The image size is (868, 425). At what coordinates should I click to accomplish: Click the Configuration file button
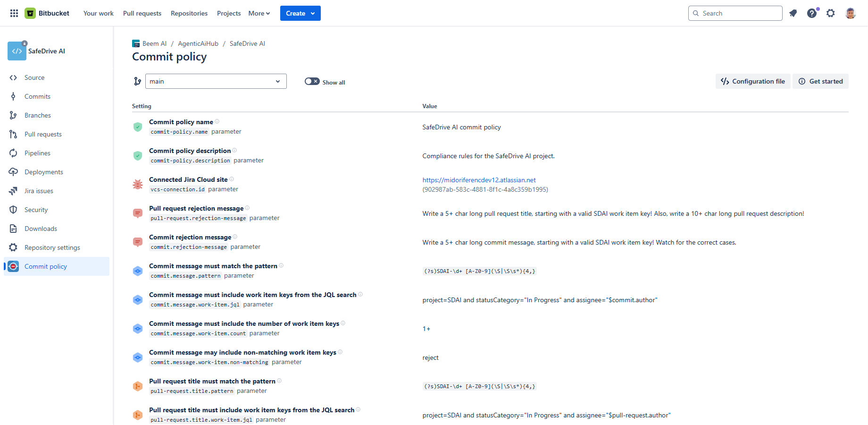pyautogui.click(x=753, y=81)
